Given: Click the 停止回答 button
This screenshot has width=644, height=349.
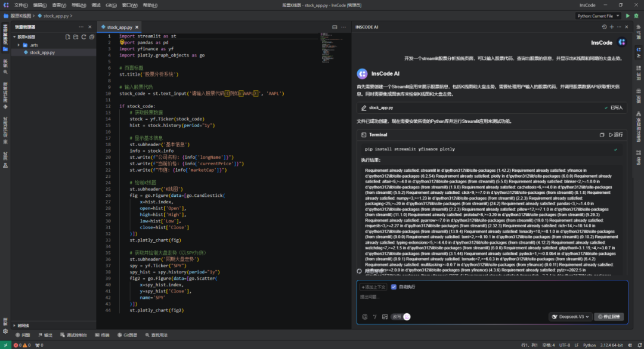Looking at the screenshot, I should [x=609, y=316].
